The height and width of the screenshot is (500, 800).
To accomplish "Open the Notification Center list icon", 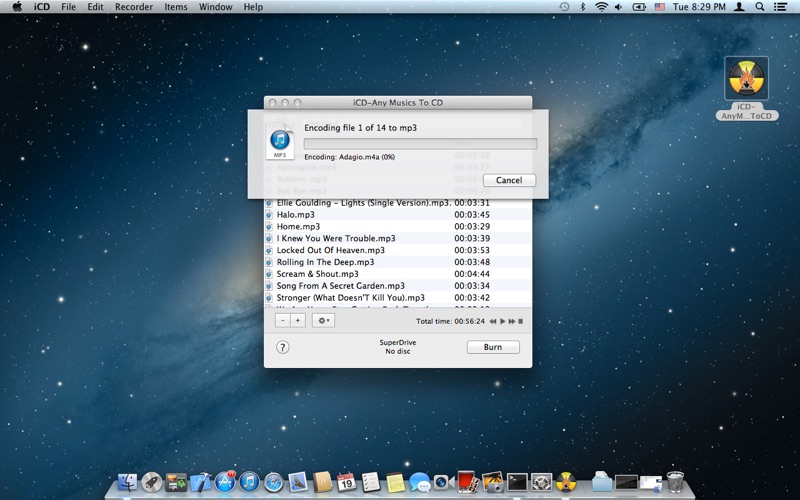I will (x=780, y=7).
